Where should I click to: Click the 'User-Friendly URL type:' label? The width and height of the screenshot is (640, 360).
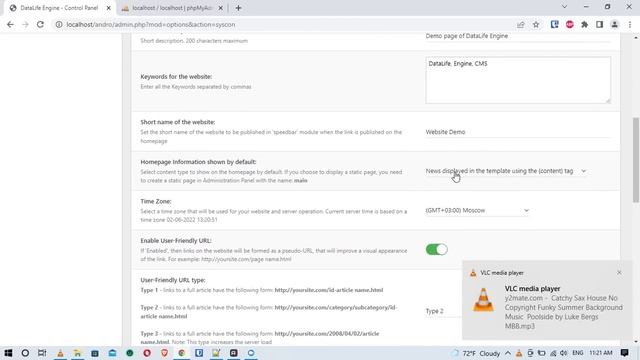pyautogui.click(x=173, y=280)
